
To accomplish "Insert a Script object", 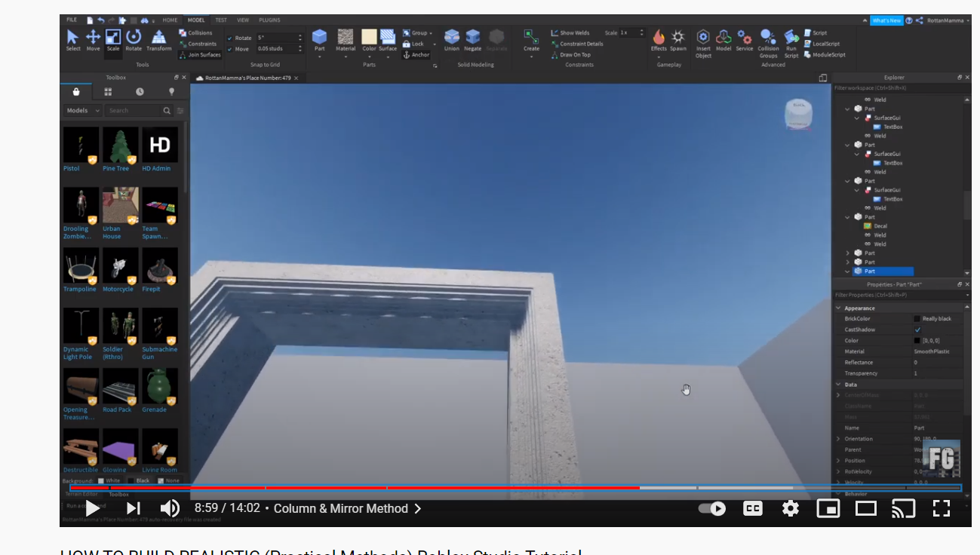I will [x=816, y=33].
